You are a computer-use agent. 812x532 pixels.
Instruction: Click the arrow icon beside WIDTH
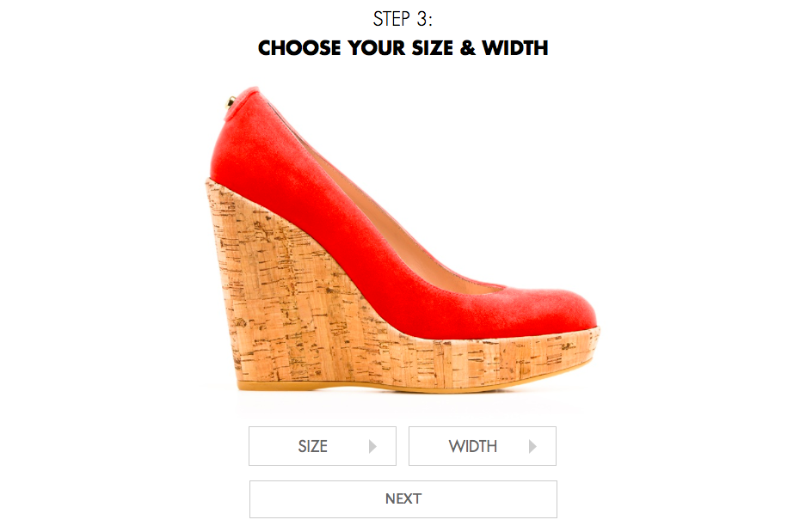tap(532, 446)
